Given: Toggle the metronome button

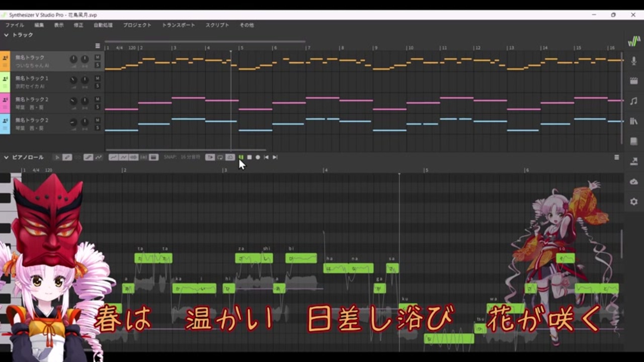Looking at the screenshot, I should [x=230, y=158].
